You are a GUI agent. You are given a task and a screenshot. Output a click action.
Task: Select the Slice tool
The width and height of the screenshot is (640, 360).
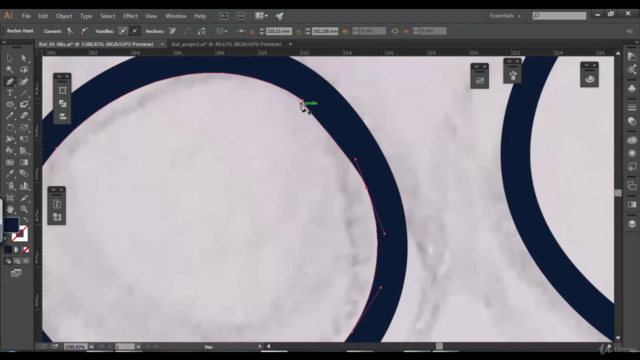tap(24, 198)
